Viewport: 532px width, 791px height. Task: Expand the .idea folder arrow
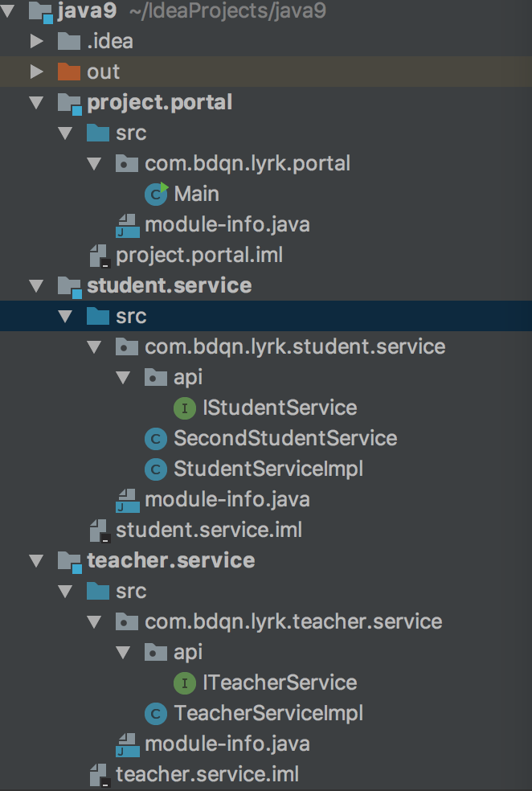pos(37,41)
